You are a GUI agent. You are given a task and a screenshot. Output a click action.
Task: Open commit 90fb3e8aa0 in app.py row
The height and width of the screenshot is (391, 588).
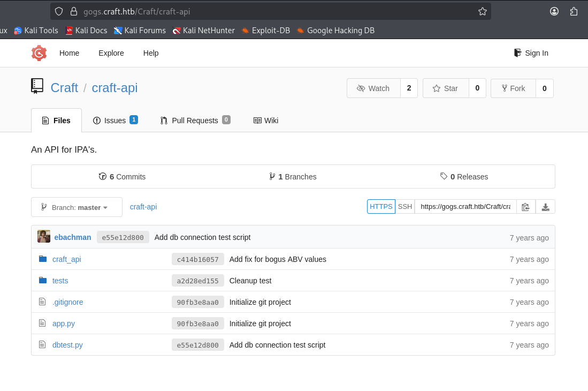[x=197, y=324]
